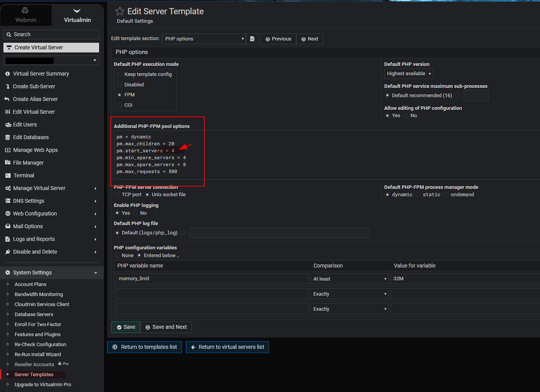Viewport: 540px width, 392px height.
Task: Open the At least comparison dropdown
Action: coord(349,279)
